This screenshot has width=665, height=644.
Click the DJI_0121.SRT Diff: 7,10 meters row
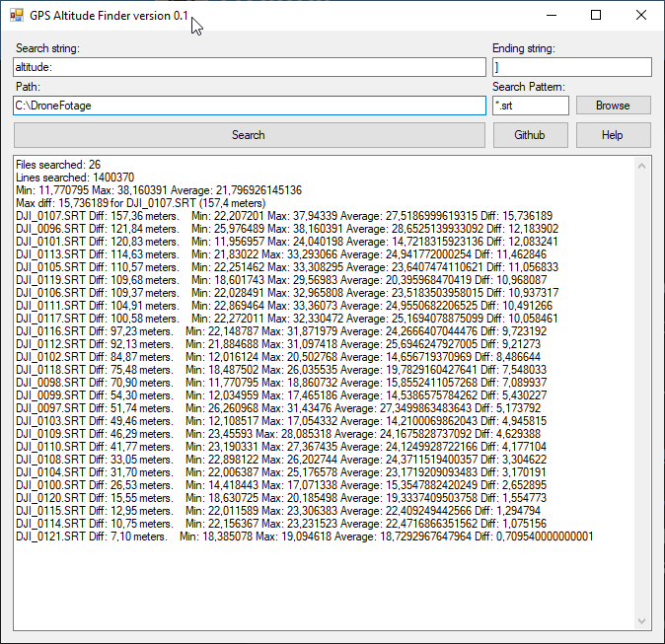(x=305, y=537)
